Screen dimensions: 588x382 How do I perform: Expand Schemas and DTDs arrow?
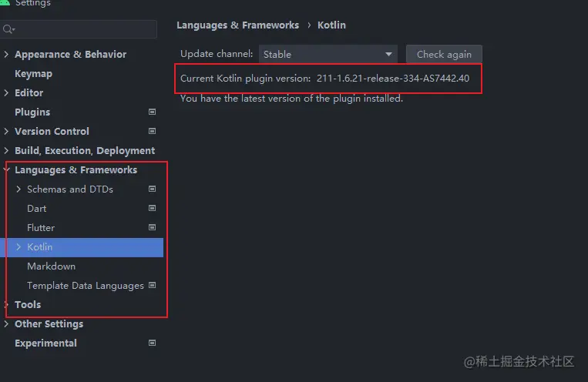point(18,189)
